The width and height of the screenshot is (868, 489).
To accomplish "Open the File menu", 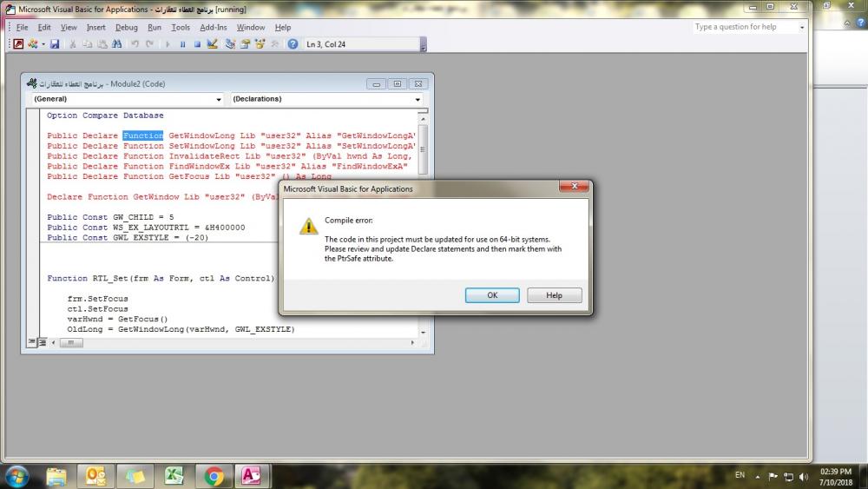I will point(23,27).
